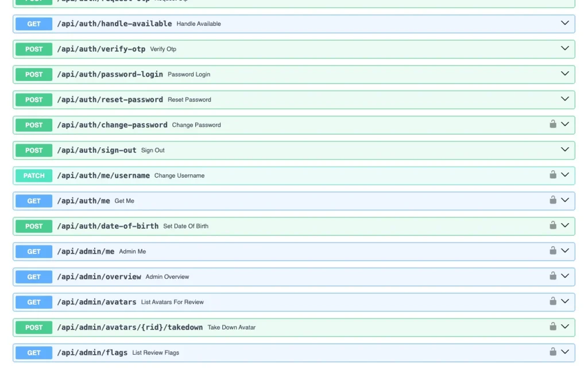This screenshot has height=368, width=588.
Task: Click 'Handle Available' description text
Action: 199,24
